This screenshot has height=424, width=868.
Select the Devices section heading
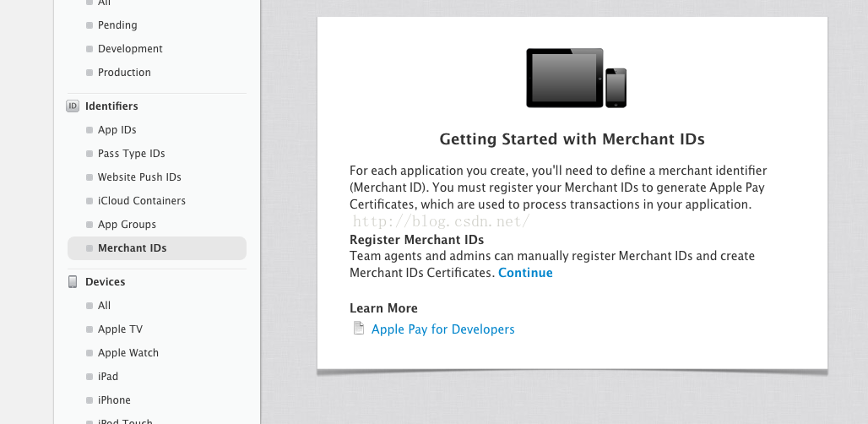[106, 282]
